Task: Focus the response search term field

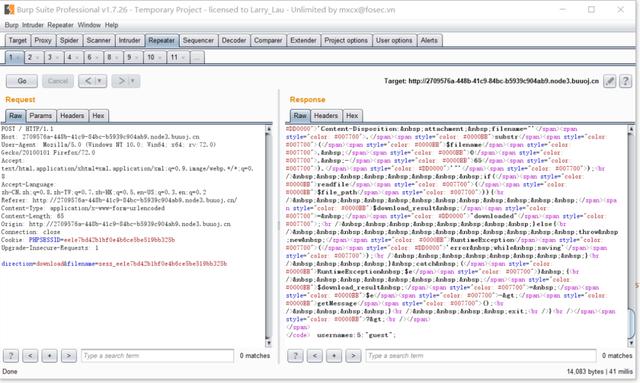Action: tap(481, 356)
